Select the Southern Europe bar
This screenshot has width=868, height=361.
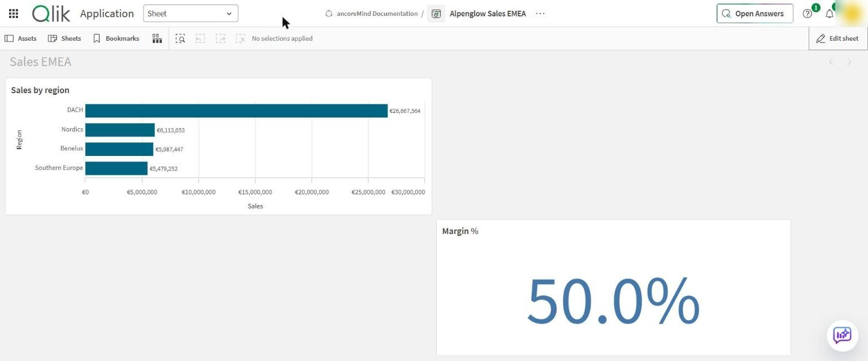(116, 168)
